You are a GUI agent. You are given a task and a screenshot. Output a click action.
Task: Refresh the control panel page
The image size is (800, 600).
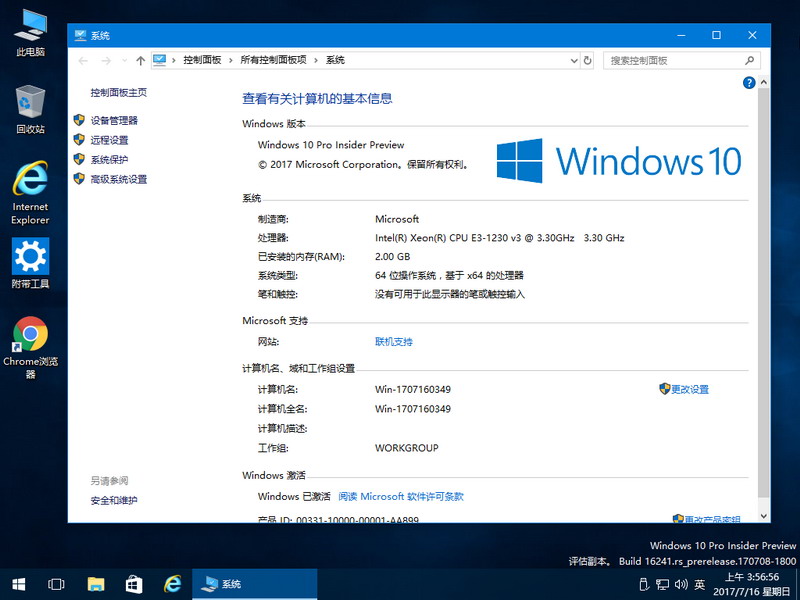(587, 61)
